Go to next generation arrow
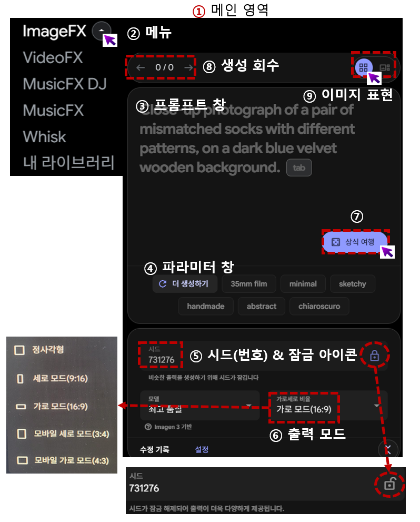Image resolution: width=420 pixels, height=522 pixels. [188, 67]
